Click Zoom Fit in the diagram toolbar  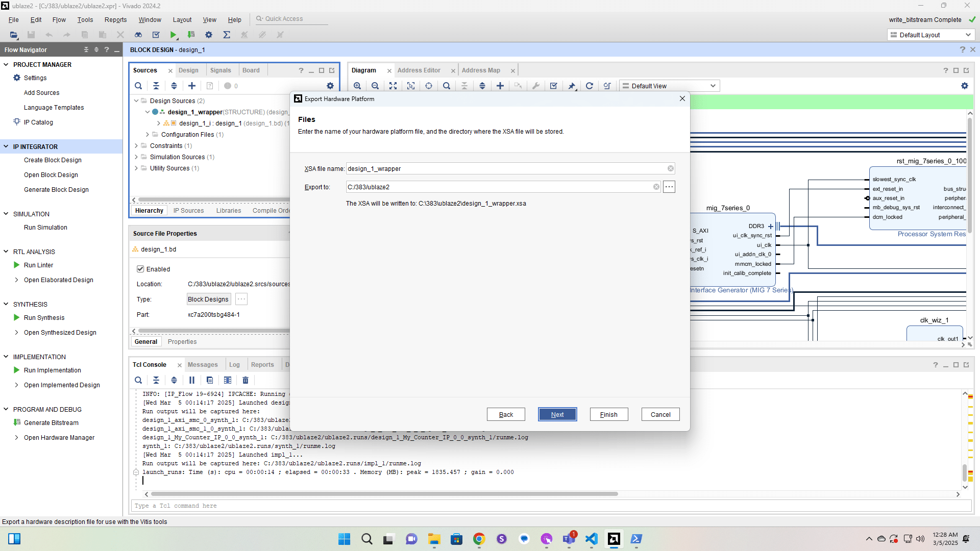click(x=393, y=86)
